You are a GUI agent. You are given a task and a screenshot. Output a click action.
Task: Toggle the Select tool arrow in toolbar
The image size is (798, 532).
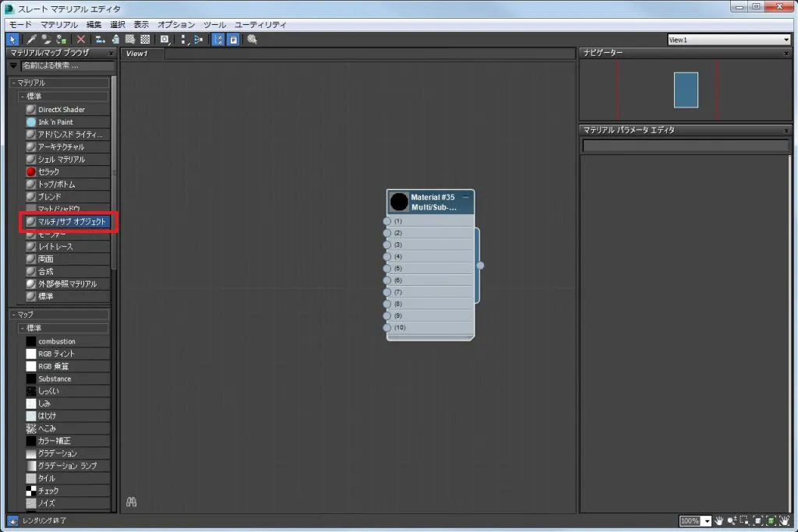(x=12, y=39)
